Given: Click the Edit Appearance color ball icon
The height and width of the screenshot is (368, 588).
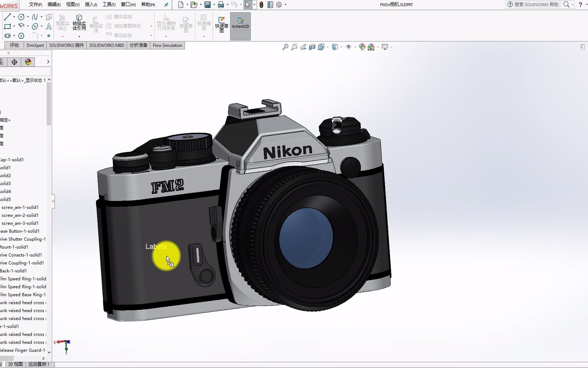Looking at the screenshot, I should click(362, 47).
